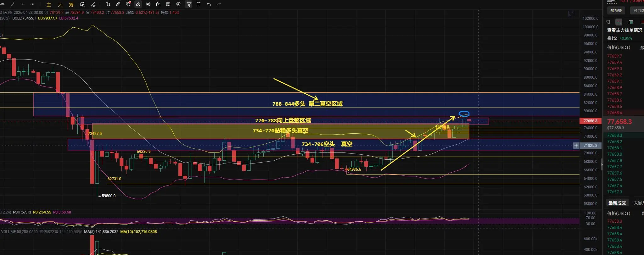Click the 788-844多头 第二真空区域 annotation

tap(307, 104)
